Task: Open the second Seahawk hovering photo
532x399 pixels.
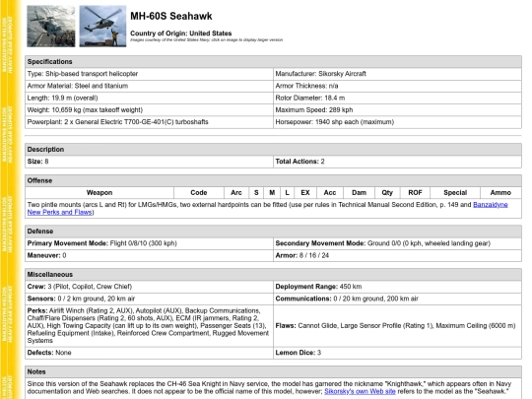Action: click(x=102, y=27)
